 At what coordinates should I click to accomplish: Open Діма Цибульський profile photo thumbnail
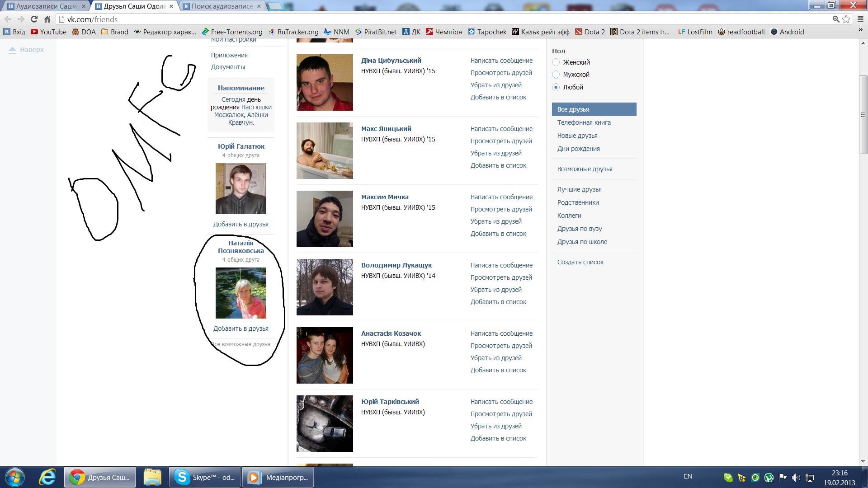tap(325, 82)
